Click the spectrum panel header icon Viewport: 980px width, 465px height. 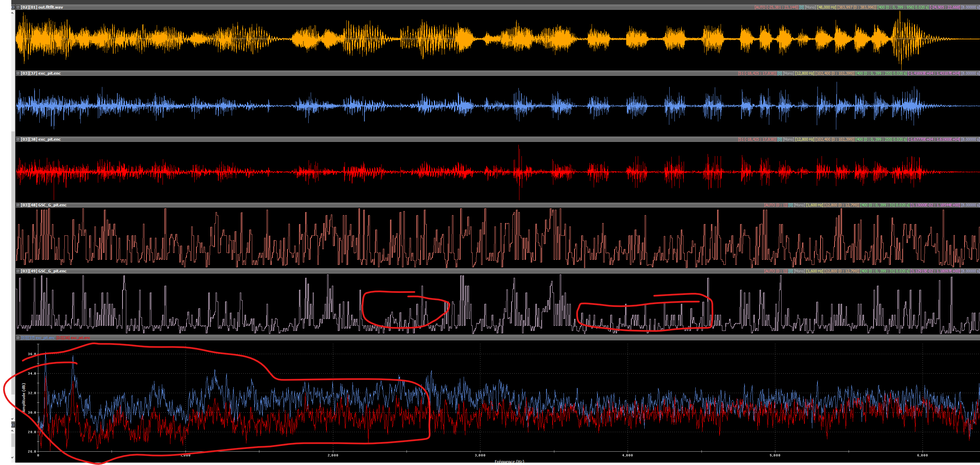pos(18,337)
